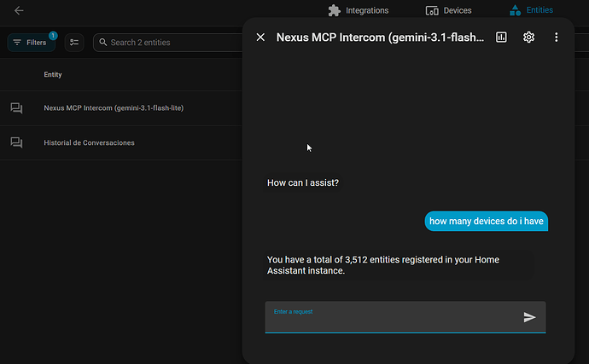Click the 3,512 entities response message
This screenshot has height=364, width=589.
click(399, 265)
